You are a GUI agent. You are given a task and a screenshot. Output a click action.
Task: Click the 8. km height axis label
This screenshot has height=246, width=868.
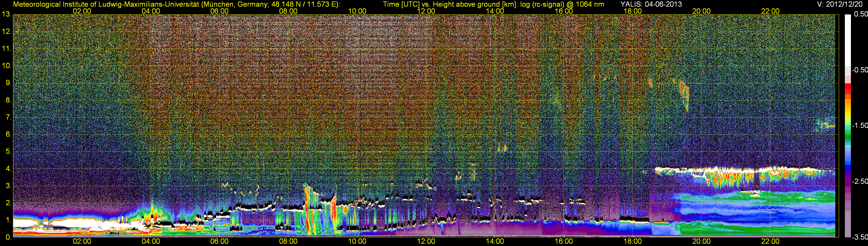pyautogui.click(x=8, y=100)
